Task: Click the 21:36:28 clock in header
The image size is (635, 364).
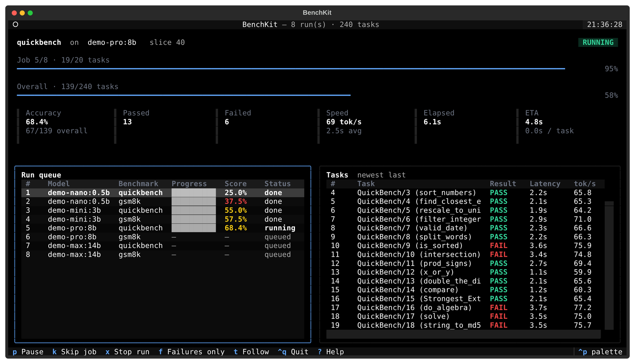Action: click(604, 25)
